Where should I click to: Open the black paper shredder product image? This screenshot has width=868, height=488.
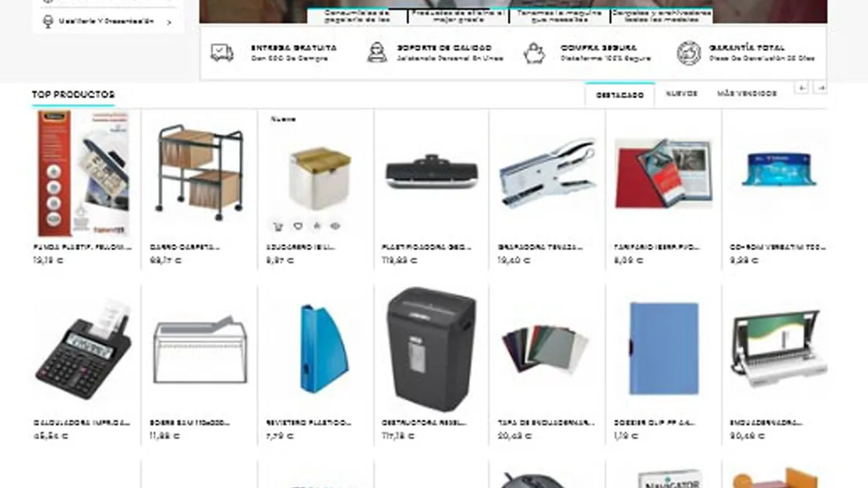[x=431, y=349]
